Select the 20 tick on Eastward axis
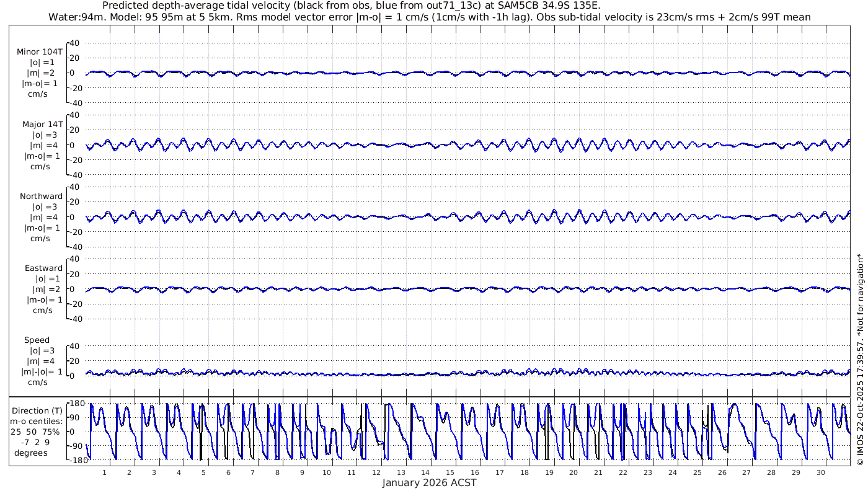This screenshot has width=868, height=496. pyautogui.click(x=74, y=274)
